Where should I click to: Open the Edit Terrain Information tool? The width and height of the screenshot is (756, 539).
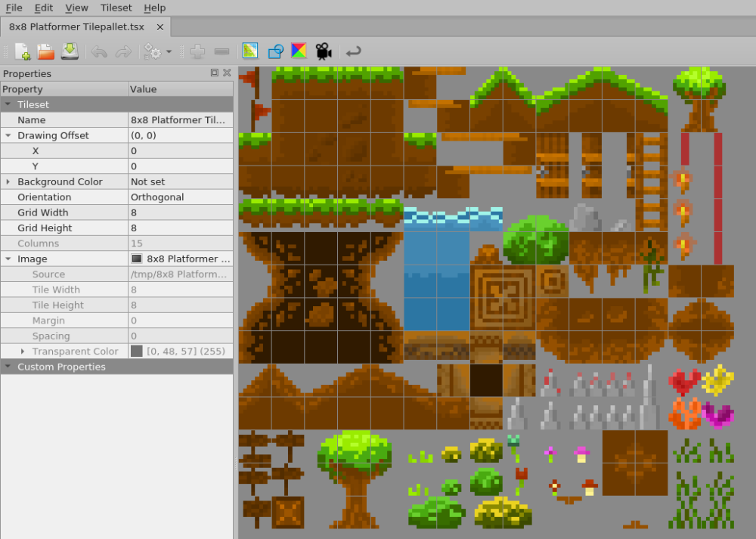[250, 51]
